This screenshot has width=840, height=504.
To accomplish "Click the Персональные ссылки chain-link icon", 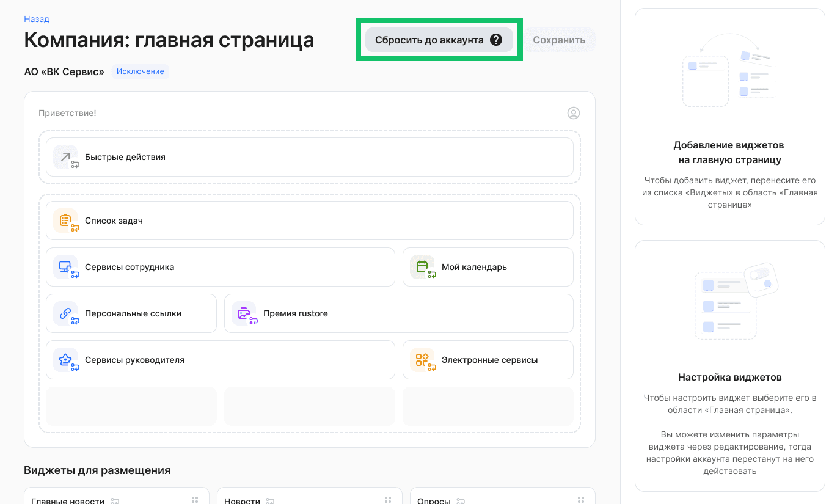I will (x=66, y=313).
